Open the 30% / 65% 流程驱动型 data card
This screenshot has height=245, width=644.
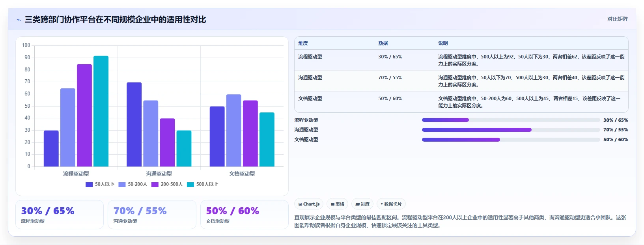point(60,215)
